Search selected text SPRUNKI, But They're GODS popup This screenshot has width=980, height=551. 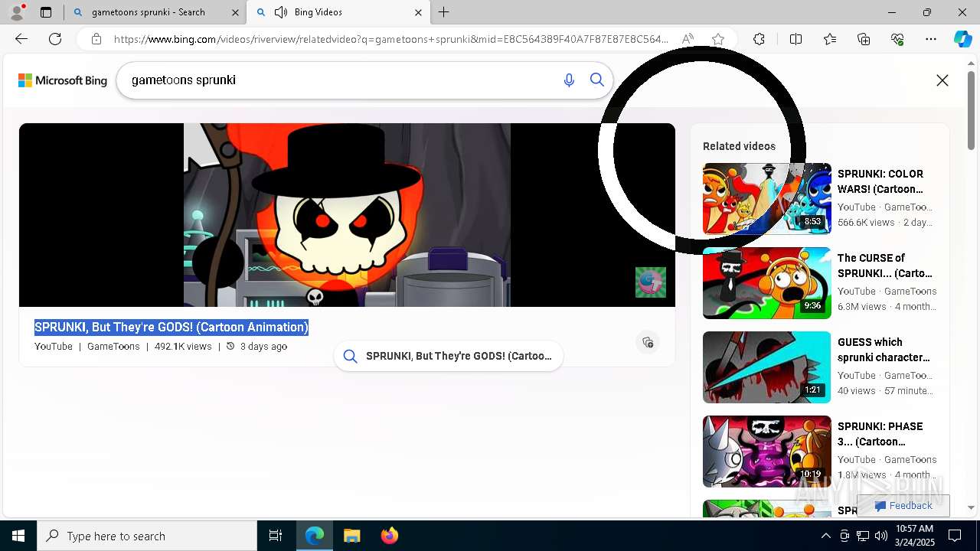(x=449, y=356)
